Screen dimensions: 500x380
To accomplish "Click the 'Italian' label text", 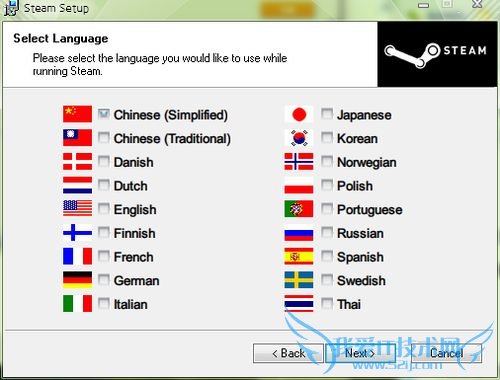I will pos(130,304).
